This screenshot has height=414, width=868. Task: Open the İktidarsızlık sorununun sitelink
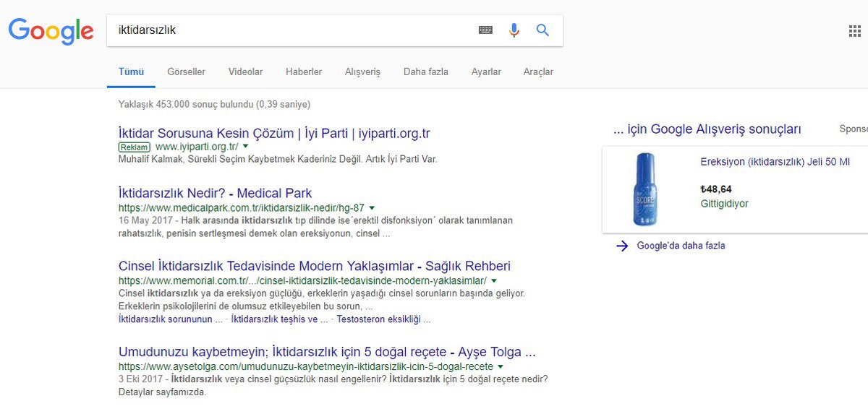point(171,319)
